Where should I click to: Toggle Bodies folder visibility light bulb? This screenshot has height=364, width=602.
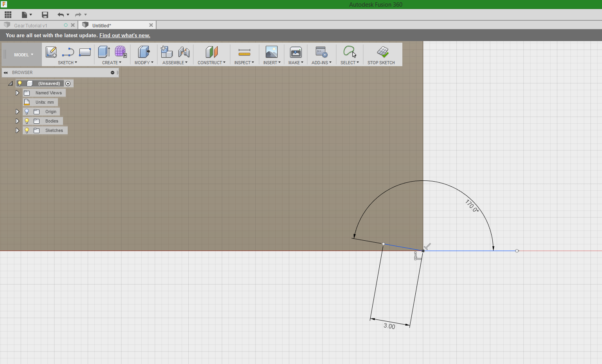[x=27, y=121]
